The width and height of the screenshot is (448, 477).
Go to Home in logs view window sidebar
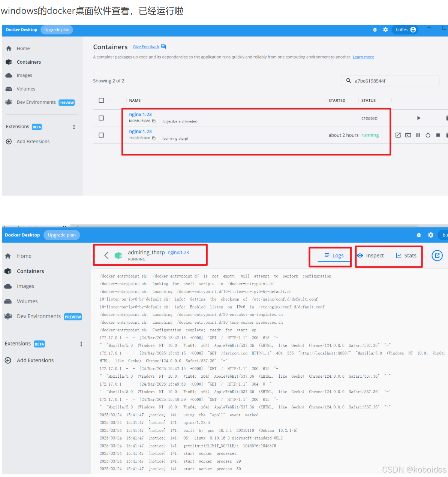pyautogui.click(x=24, y=256)
